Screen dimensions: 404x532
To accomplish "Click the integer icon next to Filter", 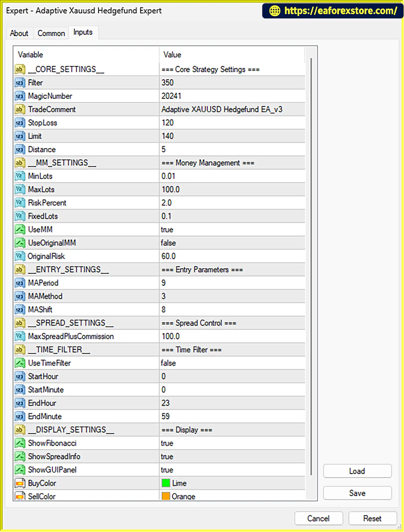I will [20, 83].
